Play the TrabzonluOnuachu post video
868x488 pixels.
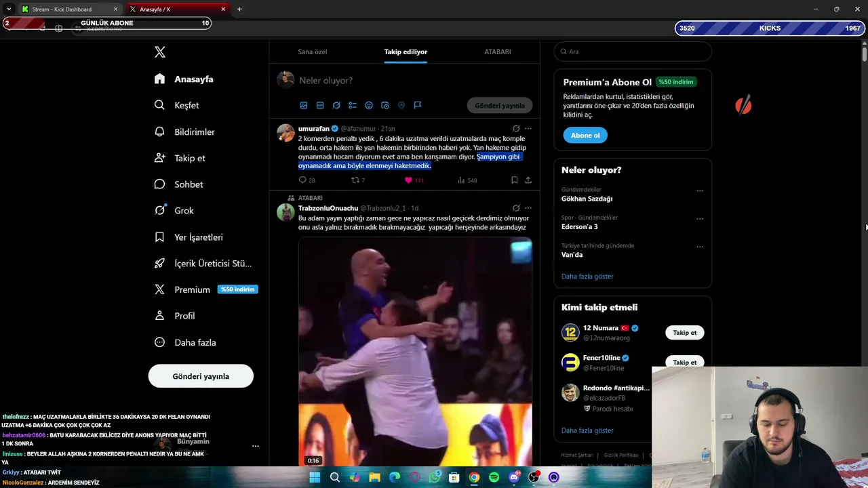tap(415, 351)
